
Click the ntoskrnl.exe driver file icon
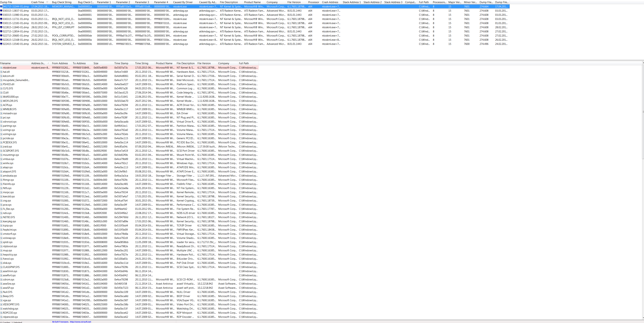coord(1,68)
